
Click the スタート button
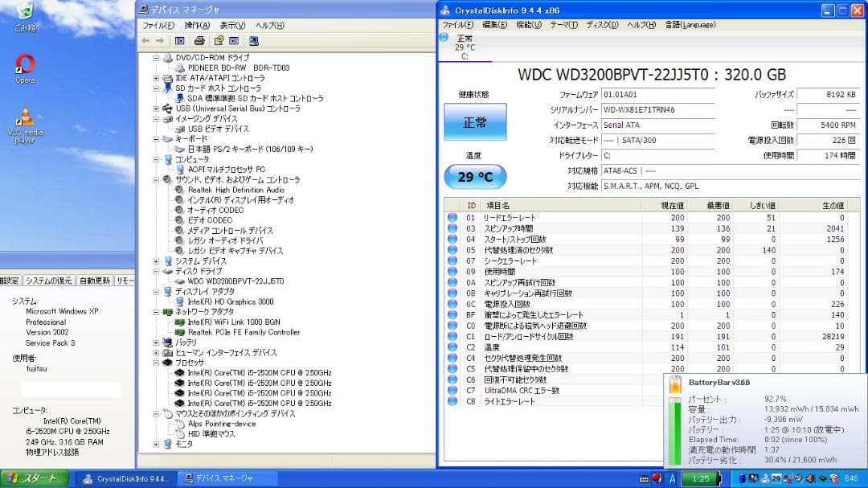[x=32, y=479]
